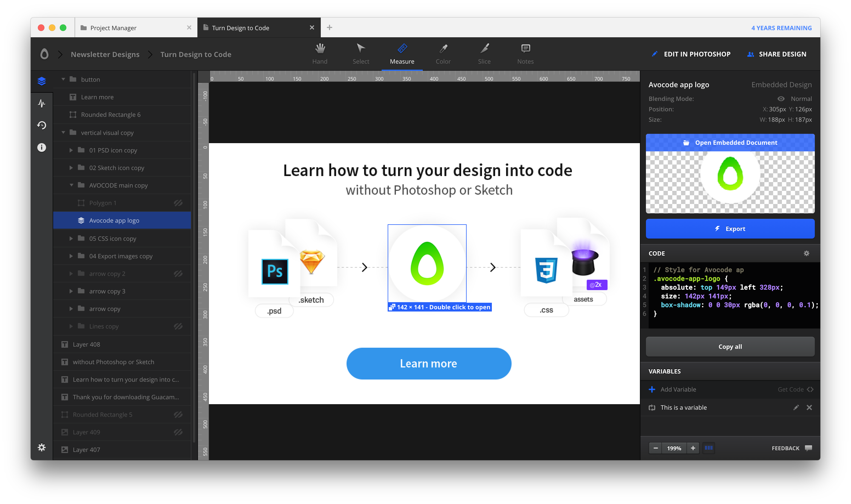Close the Project Manager tab
Viewport: 851px width, 504px height.
[189, 27]
